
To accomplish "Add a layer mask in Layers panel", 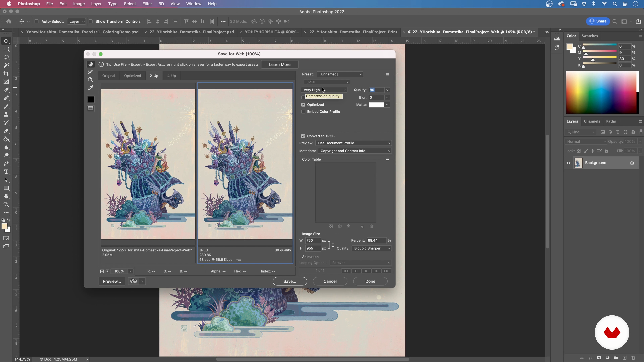I will 599,358.
